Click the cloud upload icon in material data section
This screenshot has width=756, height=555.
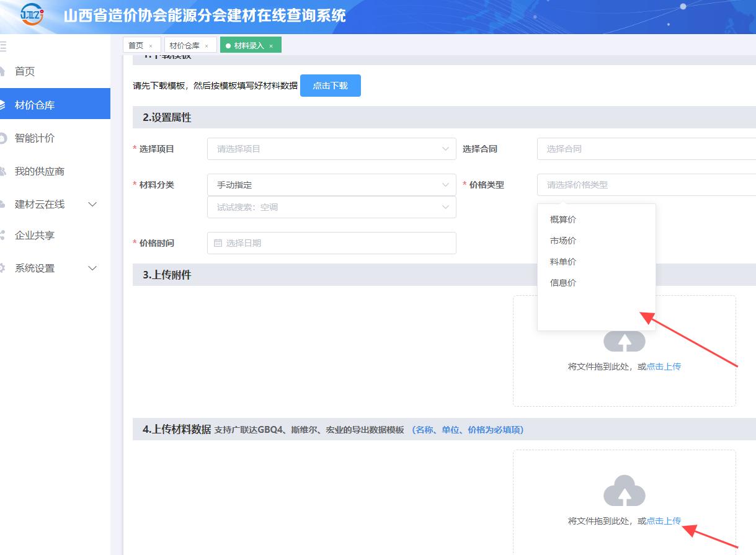(624, 491)
